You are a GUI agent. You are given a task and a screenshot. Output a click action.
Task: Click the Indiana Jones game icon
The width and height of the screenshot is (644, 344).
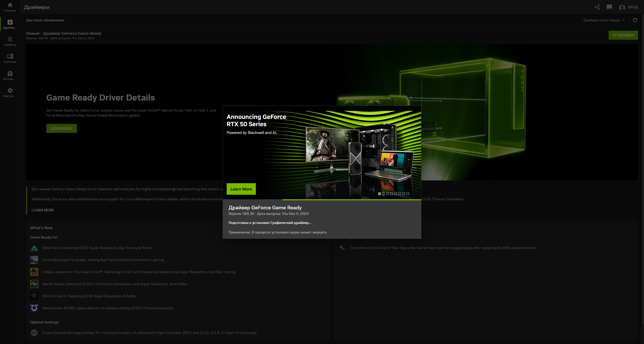tap(34, 272)
